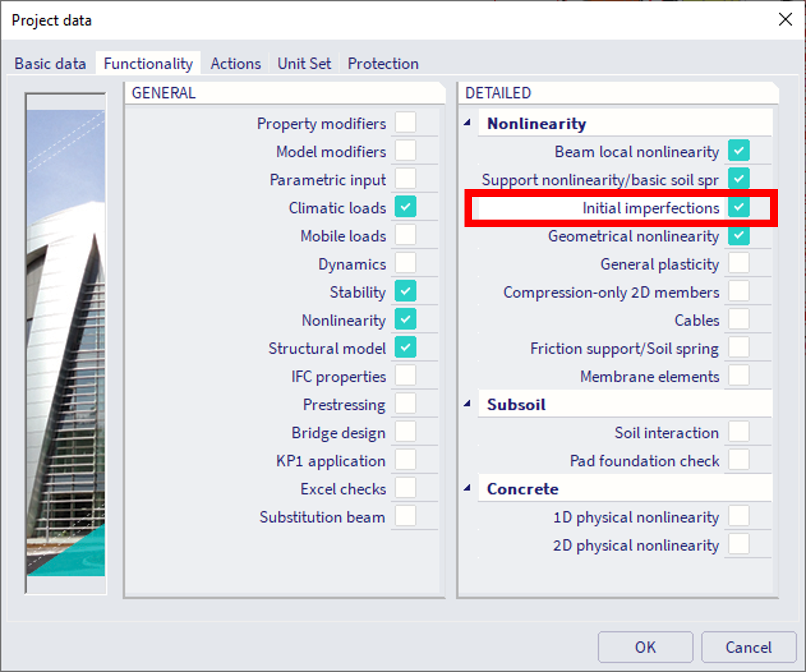This screenshot has height=672, width=806.
Task: Collapse the Concrete group
Action: click(467, 488)
